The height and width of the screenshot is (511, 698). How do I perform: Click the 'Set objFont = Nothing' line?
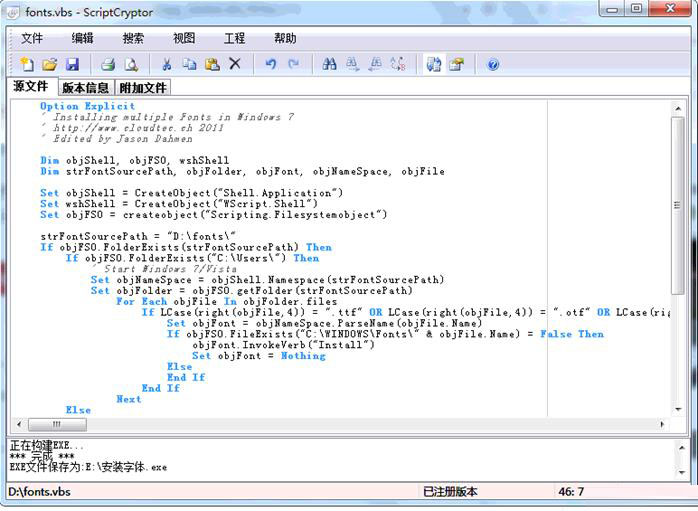point(259,356)
